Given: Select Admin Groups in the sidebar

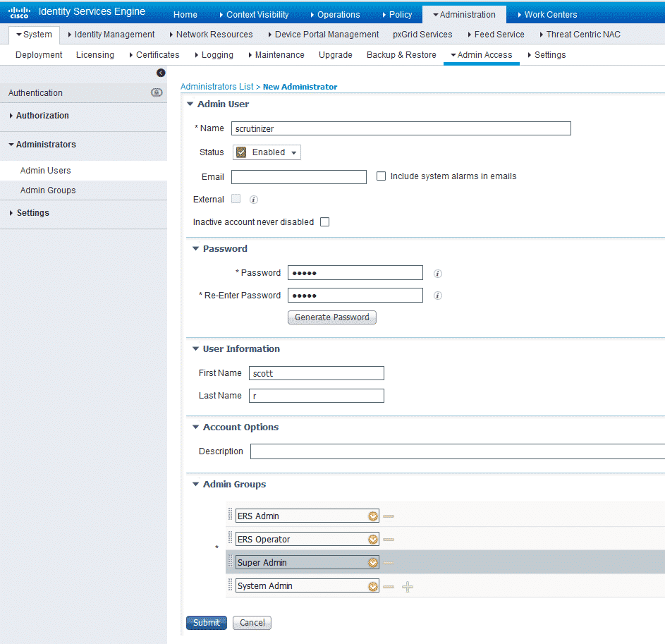Looking at the screenshot, I should pos(48,190).
